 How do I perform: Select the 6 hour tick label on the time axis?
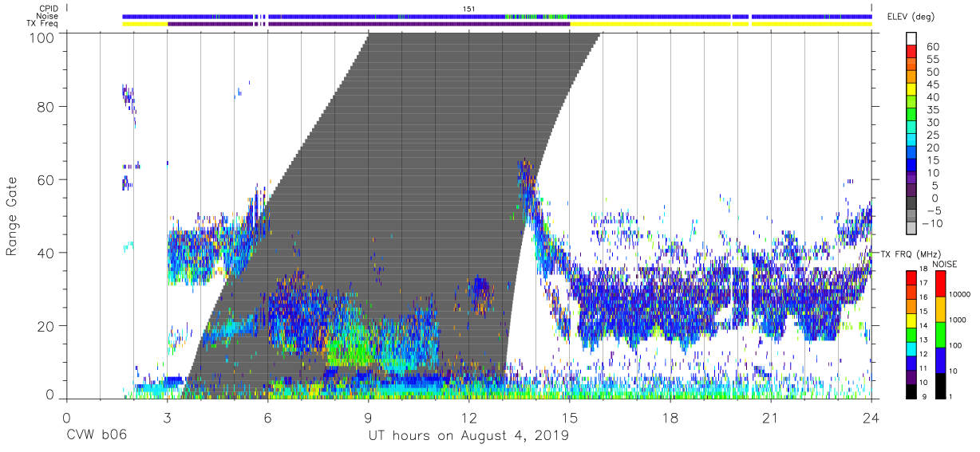point(267,418)
